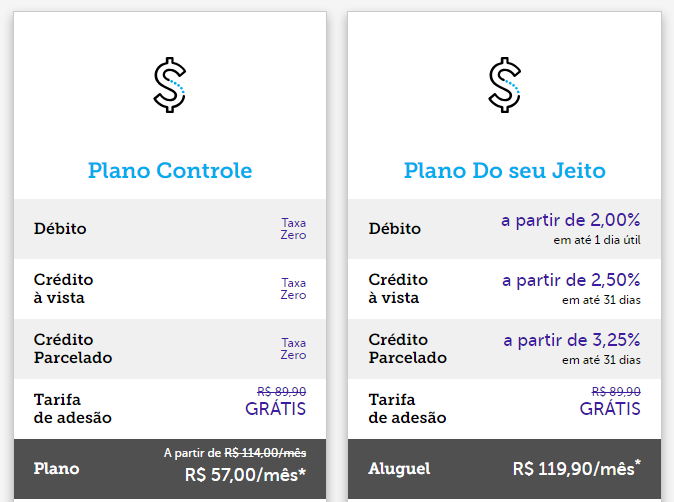The width and height of the screenshot is (674, 502).
Task: Click the R$ 57,00/mês plan price
Action: point(245,475)
